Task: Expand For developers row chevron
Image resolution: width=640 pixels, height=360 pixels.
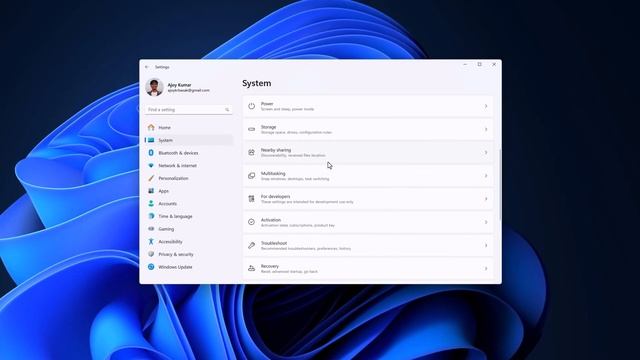Action: [486, 199]
